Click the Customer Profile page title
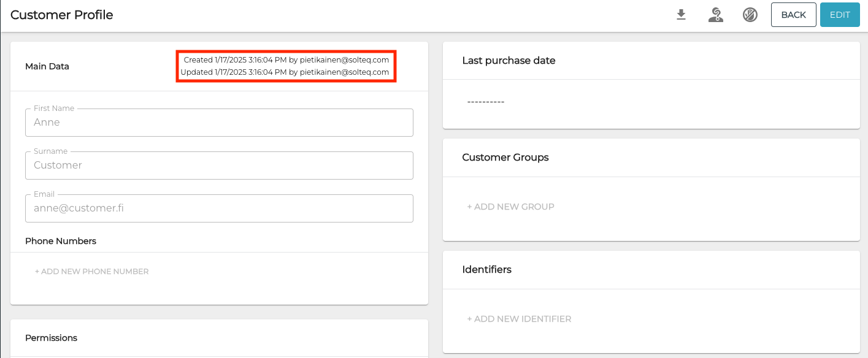 (61, 14)
